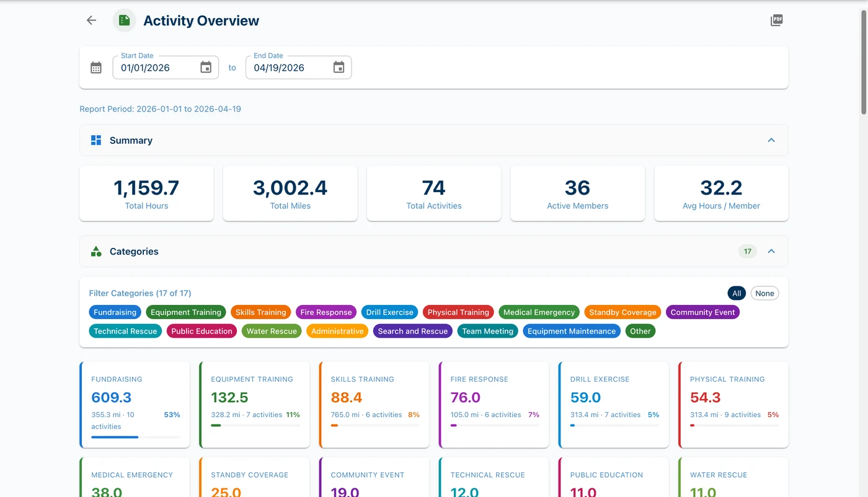The width and height of the screenshot is (868, 497).
Task: Open the End Date calendar picker
Action: click(x=339, y=68)
